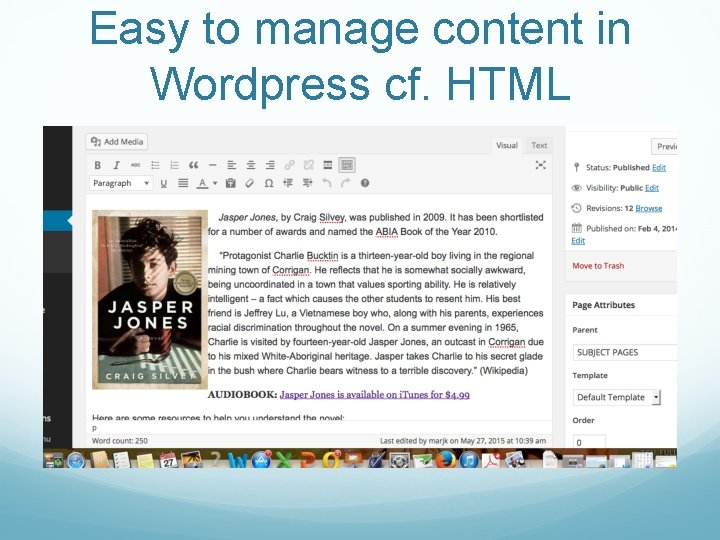Insert a bulleted list
720x540 pixels.
155,165
